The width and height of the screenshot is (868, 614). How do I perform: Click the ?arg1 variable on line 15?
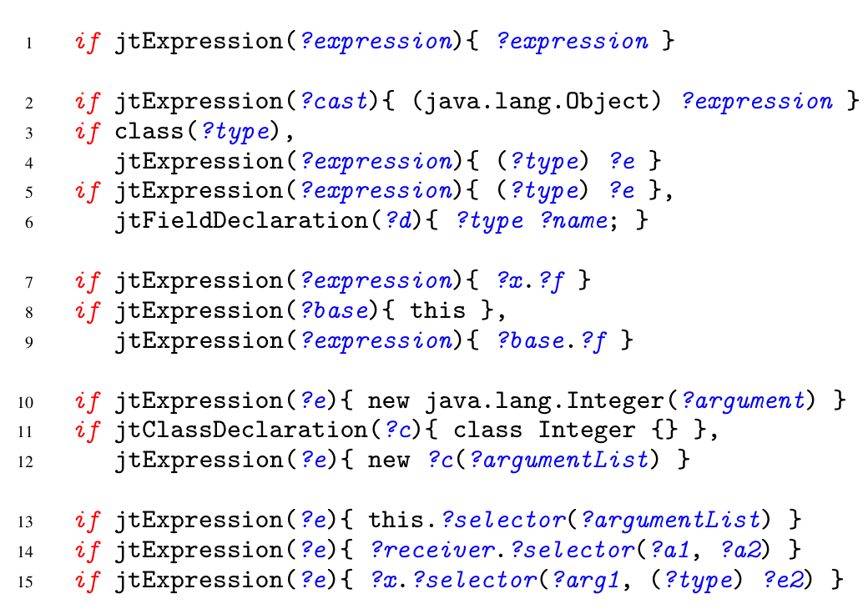point(586,581)
